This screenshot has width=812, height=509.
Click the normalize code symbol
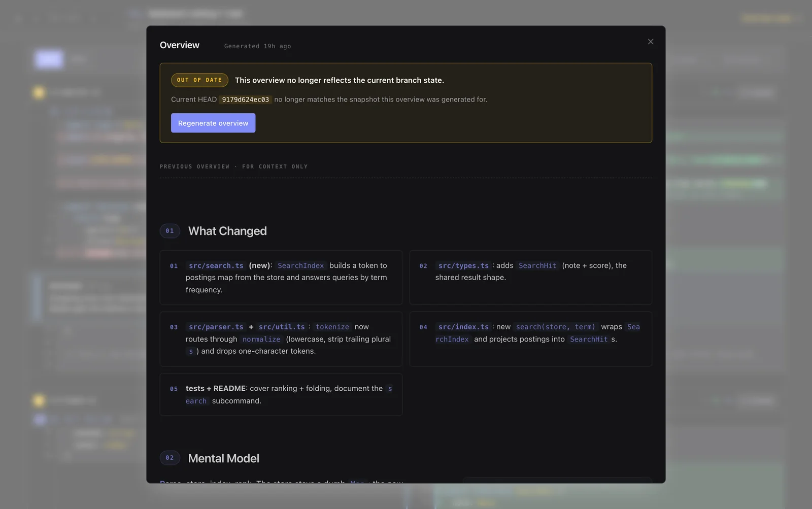(x=261, y=339)
